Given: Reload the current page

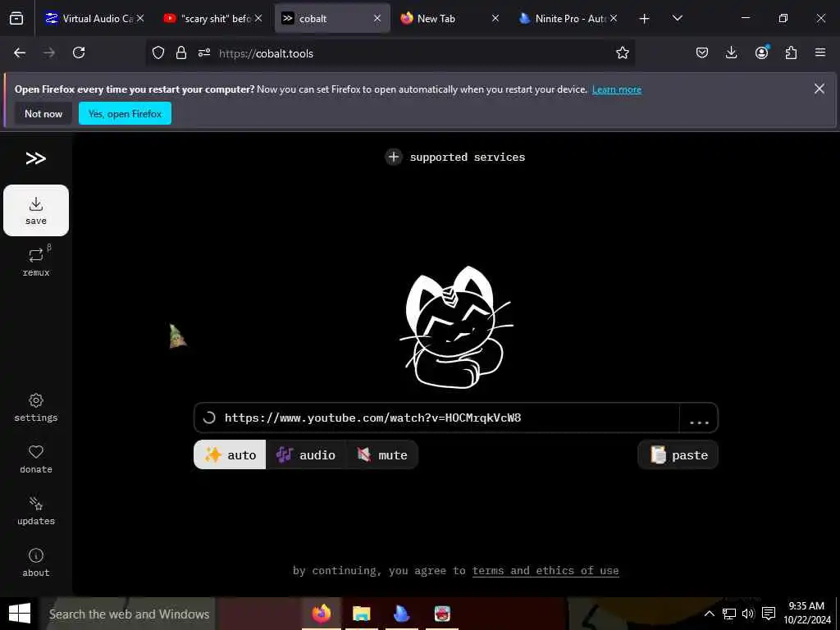Looking at the screenshot, I should [79, 52].
